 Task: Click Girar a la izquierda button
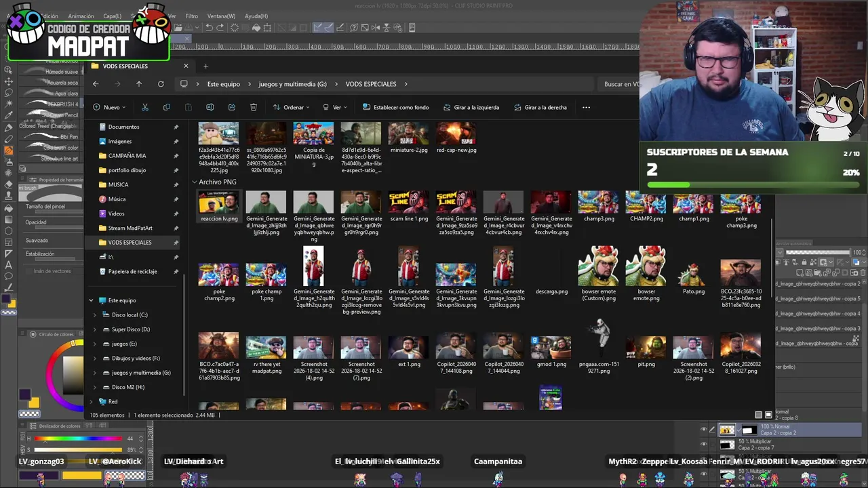[x=471, y=107]
